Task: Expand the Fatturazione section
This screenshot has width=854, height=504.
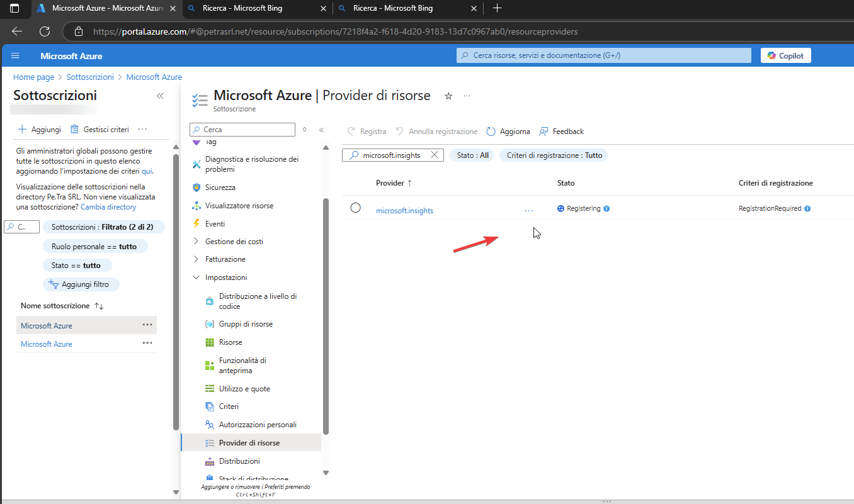Action: (x=225, y=259)
